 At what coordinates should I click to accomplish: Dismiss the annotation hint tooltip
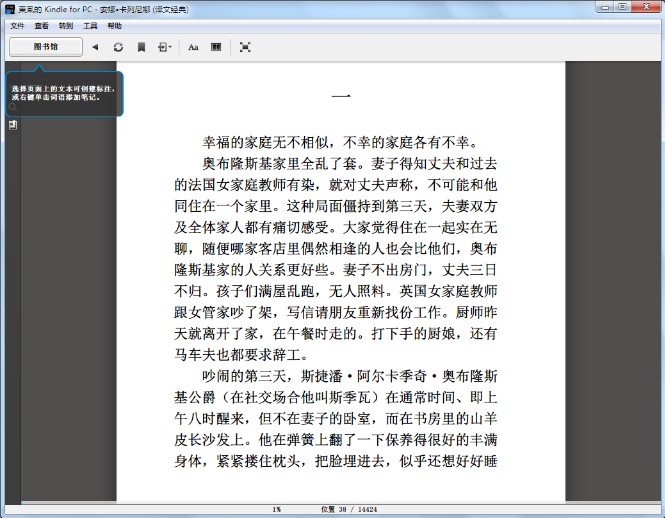[64, 94]
